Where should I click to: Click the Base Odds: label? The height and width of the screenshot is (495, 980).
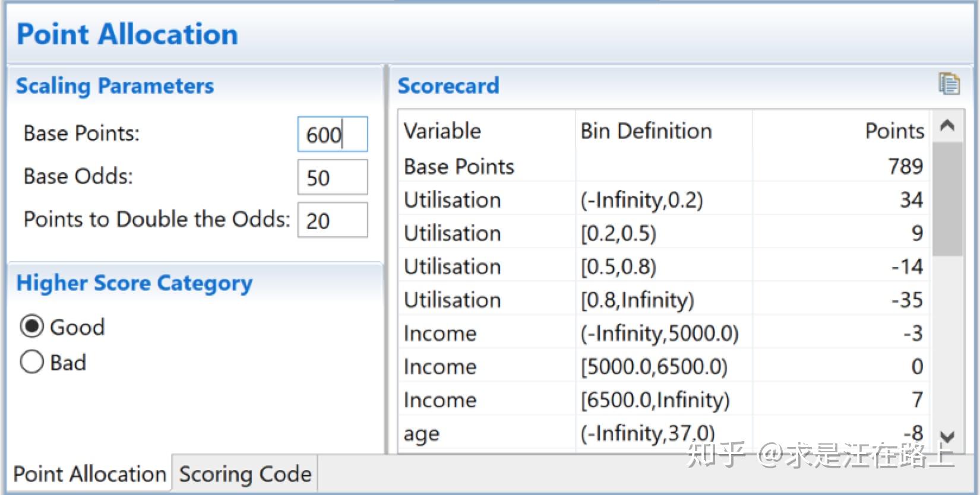(x=78, y=176)
